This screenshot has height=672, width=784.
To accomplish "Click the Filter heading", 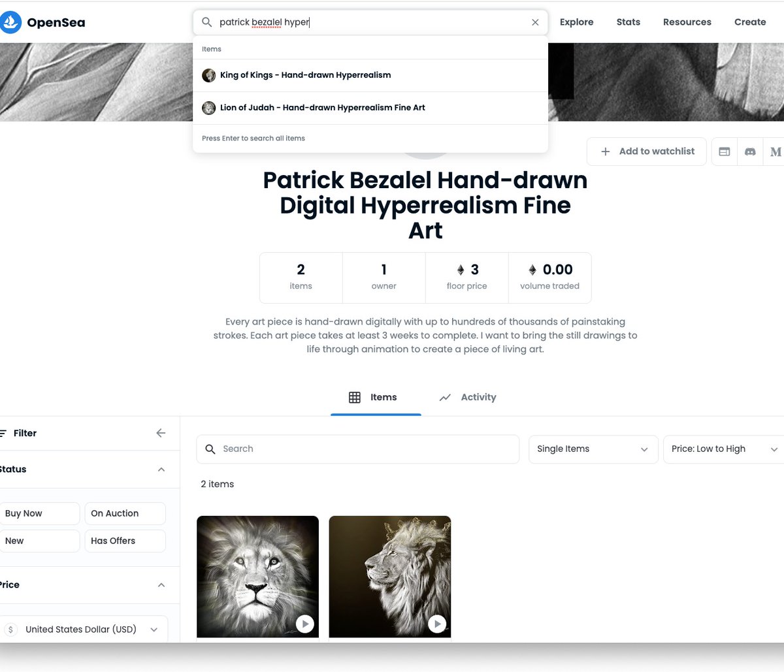I will (25, 433).
